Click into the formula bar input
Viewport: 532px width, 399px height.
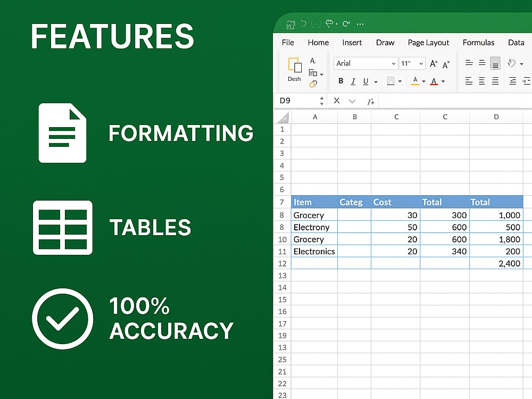[x=455, y=101]
